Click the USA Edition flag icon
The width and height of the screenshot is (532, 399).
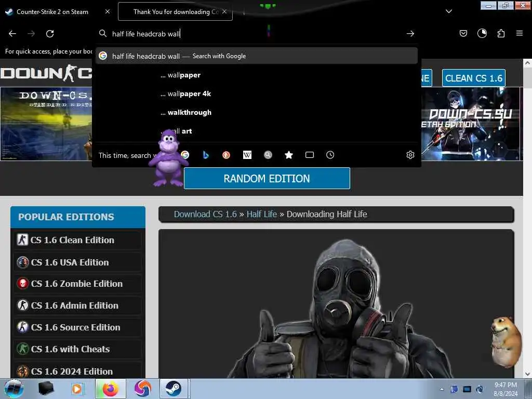click(x=23, y=262)
